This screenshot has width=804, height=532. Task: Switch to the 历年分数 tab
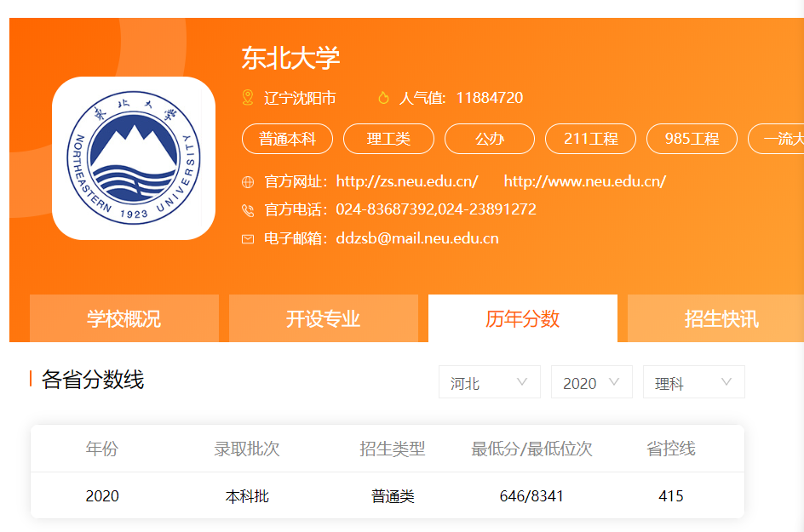522,318
